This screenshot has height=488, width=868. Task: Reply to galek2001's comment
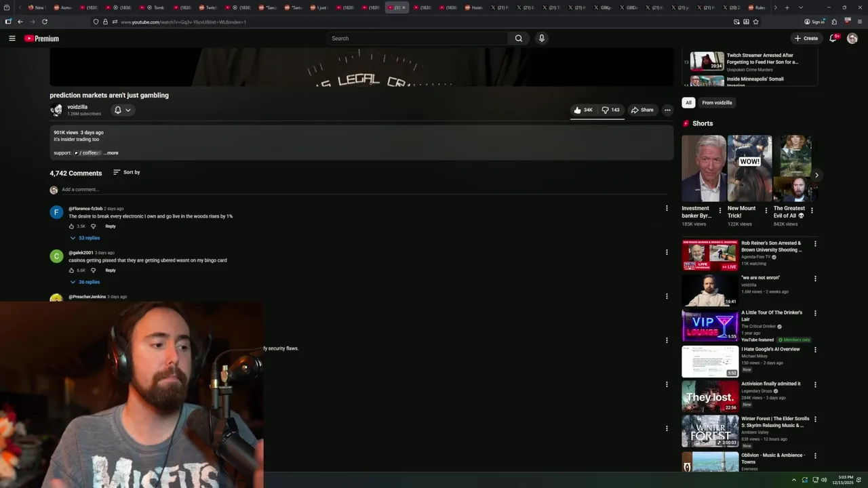coord(111,270)
